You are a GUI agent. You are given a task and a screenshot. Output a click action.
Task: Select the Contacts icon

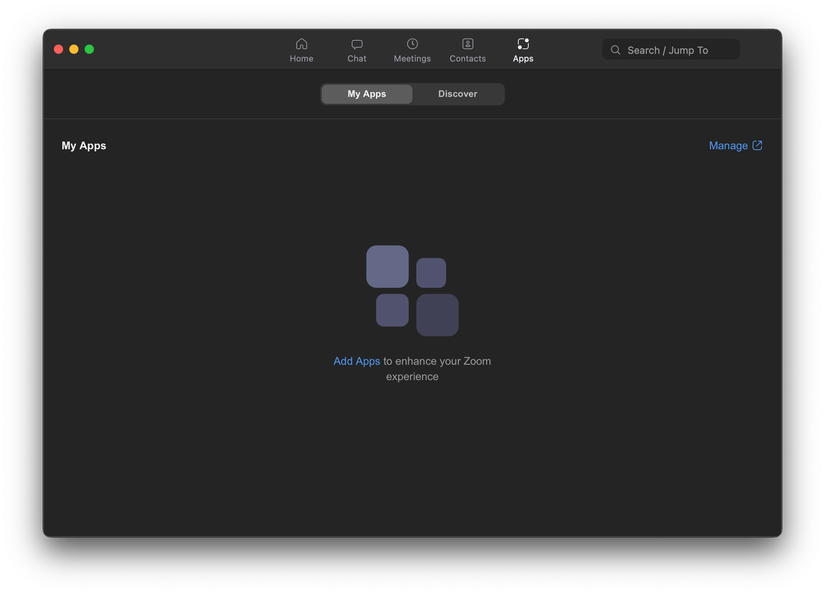(x=467, y=44)
